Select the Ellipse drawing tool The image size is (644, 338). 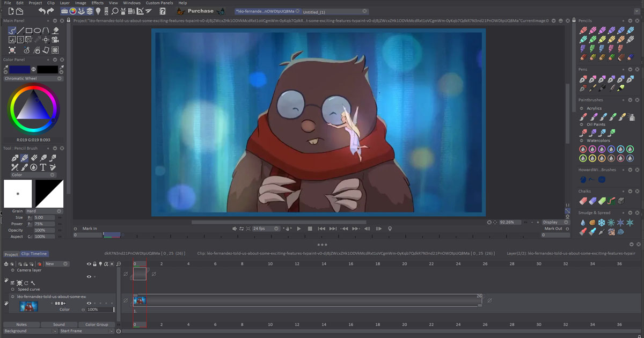coord(38,31)
